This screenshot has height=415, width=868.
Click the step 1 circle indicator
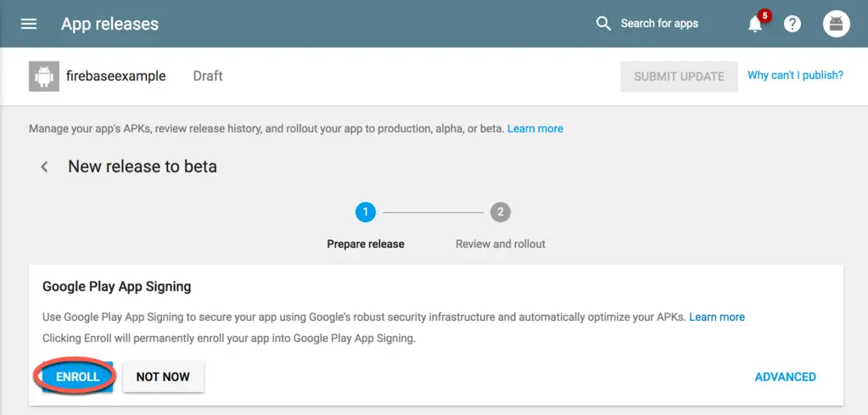click(x=366, y=212)
